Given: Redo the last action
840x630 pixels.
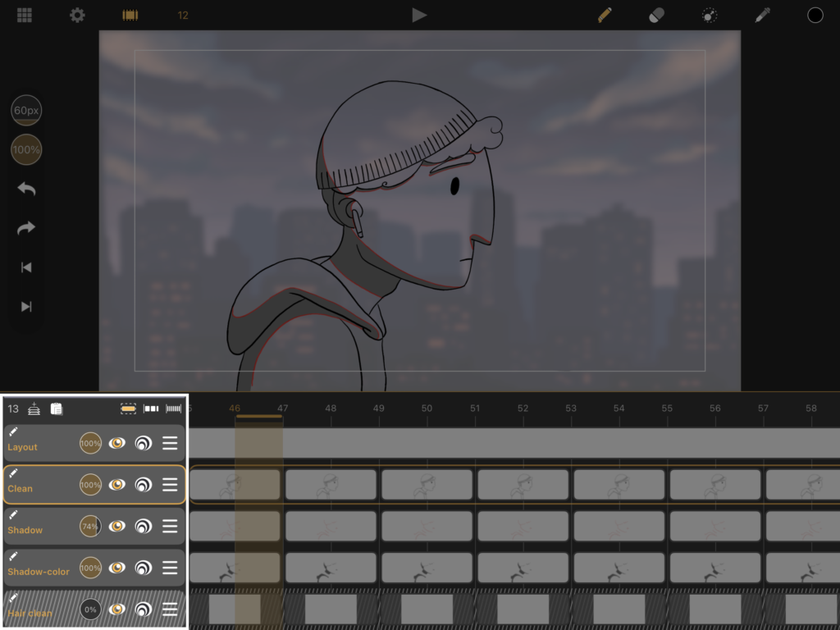Looking at the screenshot, I should pyautogui.click(x=26, y=228).
